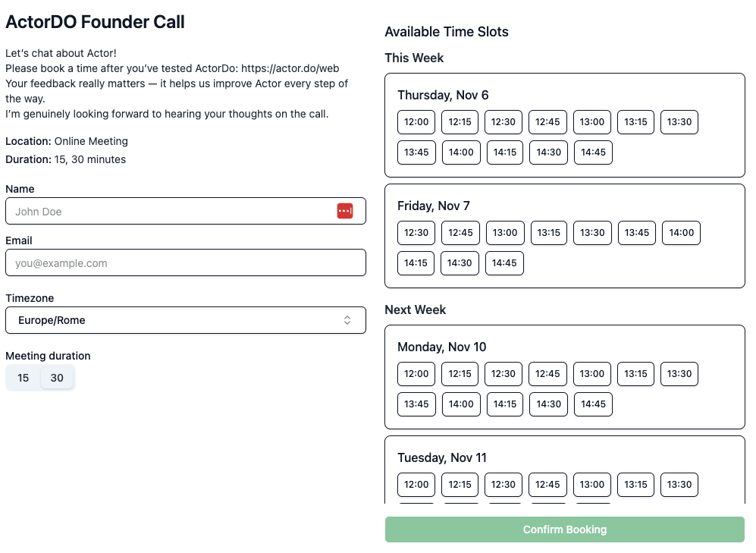Screen dimensions: 756x553
Task: Pick 13:15 on Tuesday, Nov 11
Action: (x=635, y=485)
